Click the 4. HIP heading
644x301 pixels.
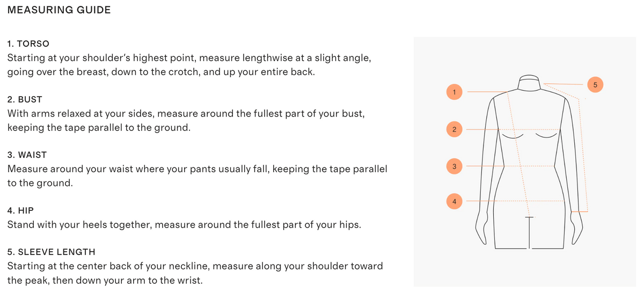coord(21,210)
